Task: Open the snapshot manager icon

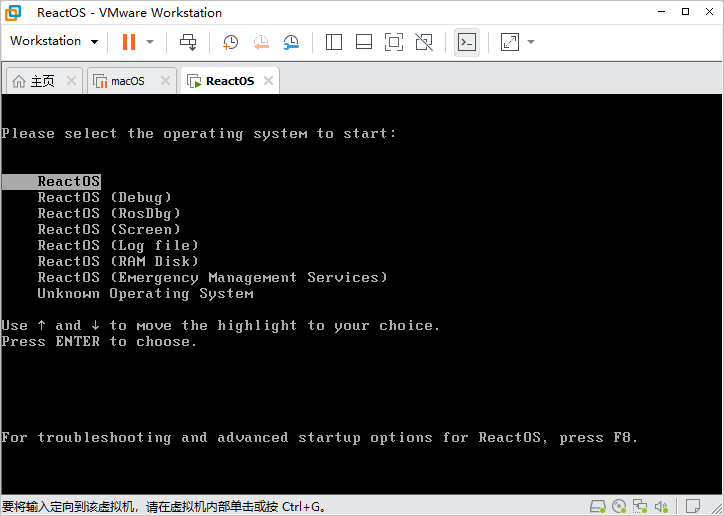Action: [x=291, y=42]
